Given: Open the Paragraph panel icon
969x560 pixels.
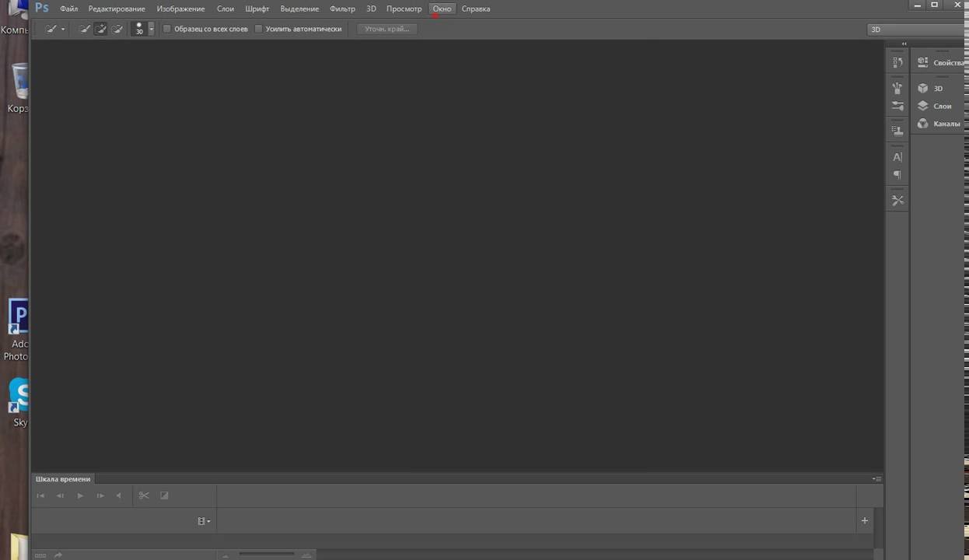Looking at the screenshot, I should coord(897,175).
